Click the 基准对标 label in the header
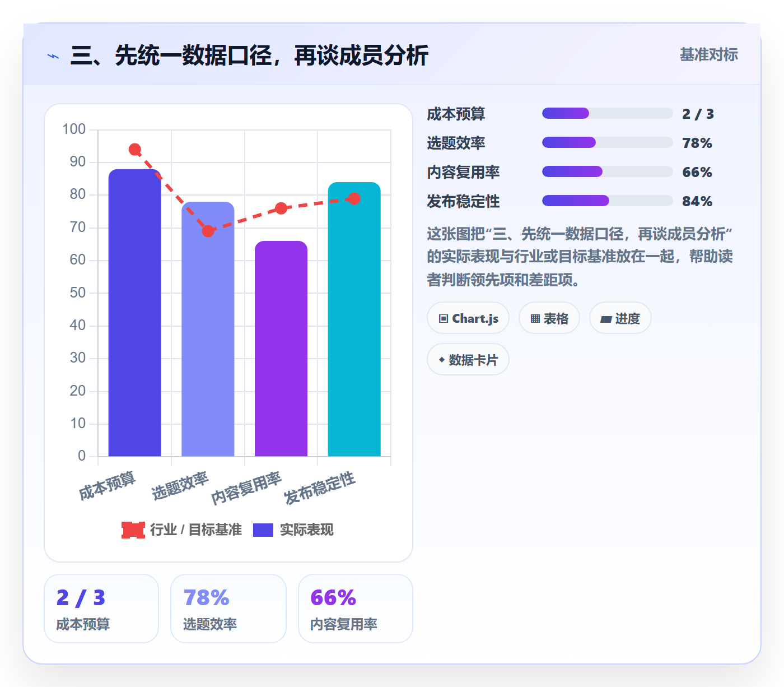This screenshot has height=687, width=784. (709, 55)
